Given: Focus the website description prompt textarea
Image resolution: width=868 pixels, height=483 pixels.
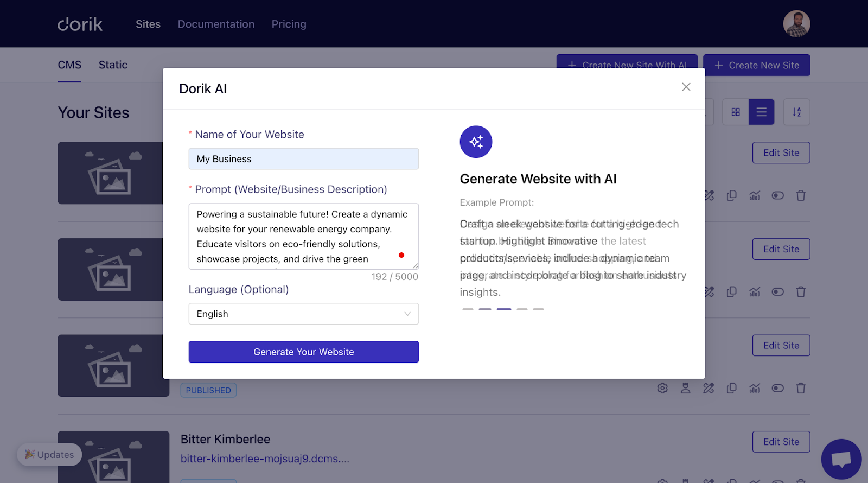Looking at the screenshot, I should pyautogui.click(x=303, y=236).
